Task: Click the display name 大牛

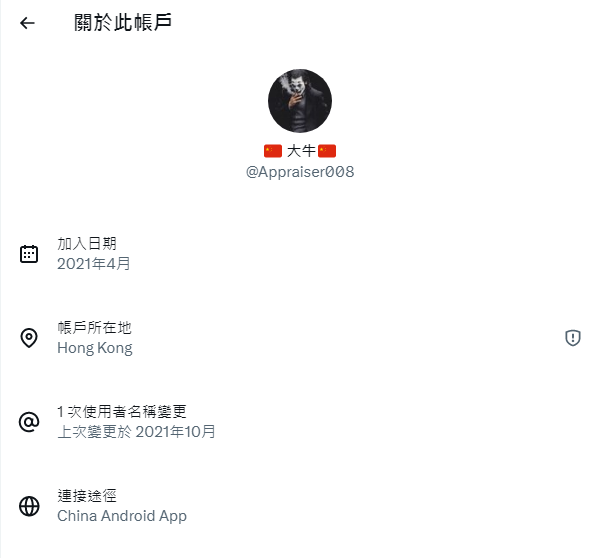Action: point(301,151)
